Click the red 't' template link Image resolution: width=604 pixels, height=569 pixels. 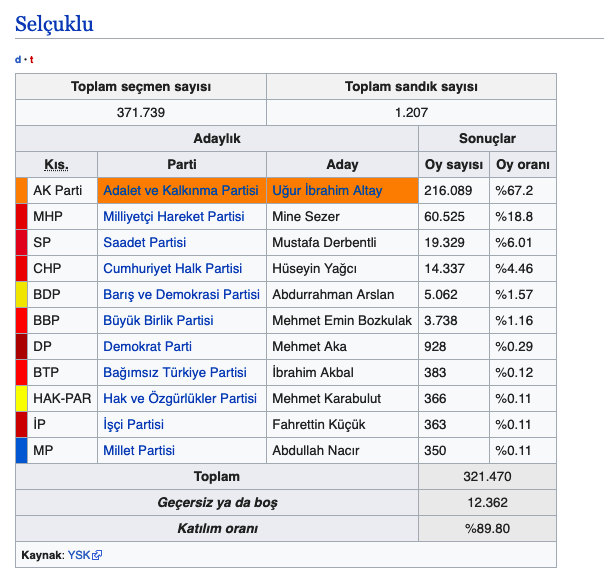32,60
